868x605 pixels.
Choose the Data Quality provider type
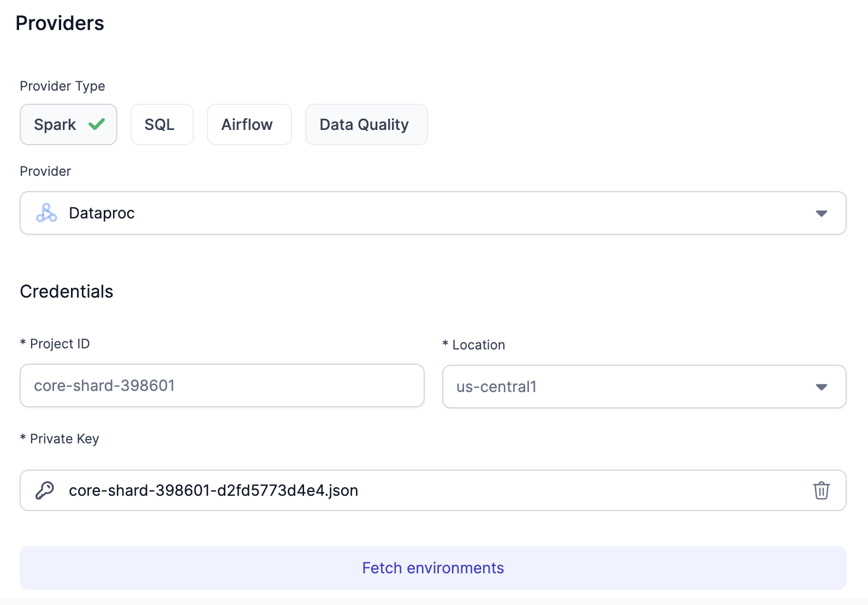click(x=366, y=124)
